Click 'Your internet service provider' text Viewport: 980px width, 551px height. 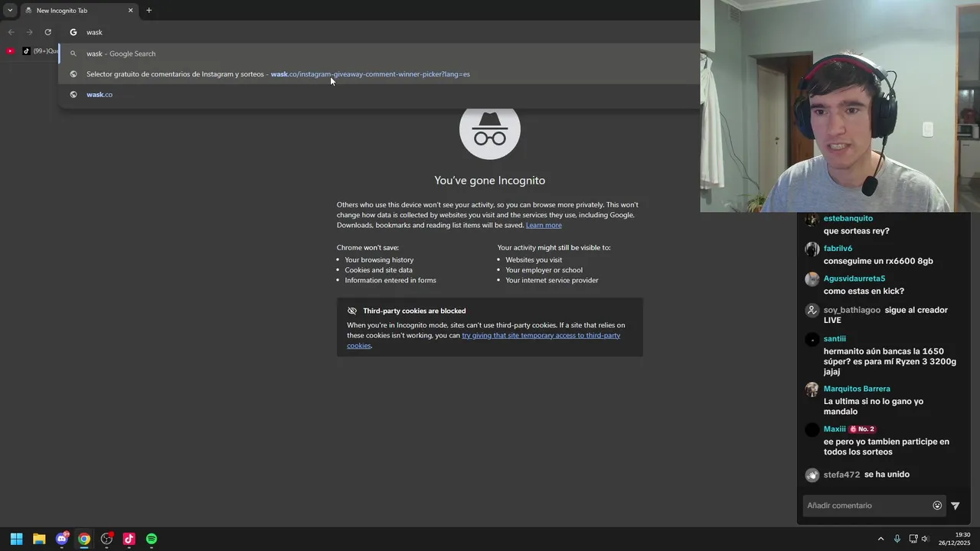552,280
